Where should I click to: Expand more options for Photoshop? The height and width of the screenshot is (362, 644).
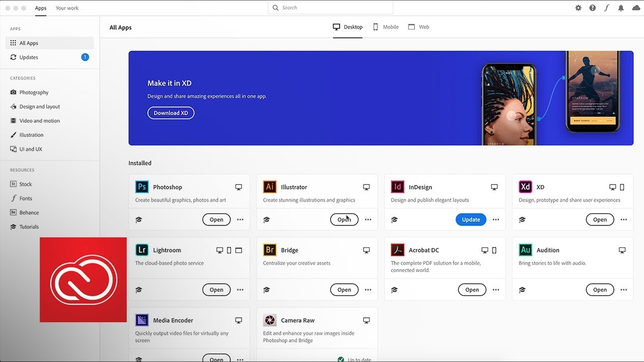point(240,220)
